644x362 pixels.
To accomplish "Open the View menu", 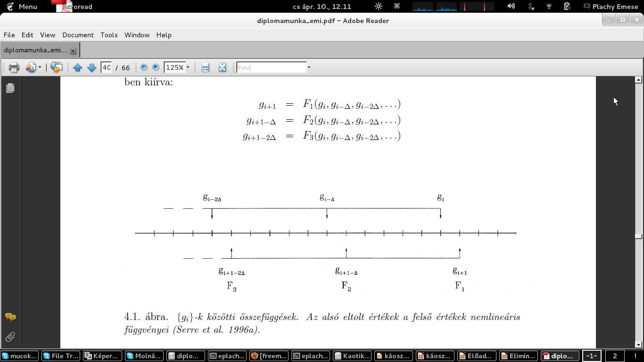I will 48,35.
